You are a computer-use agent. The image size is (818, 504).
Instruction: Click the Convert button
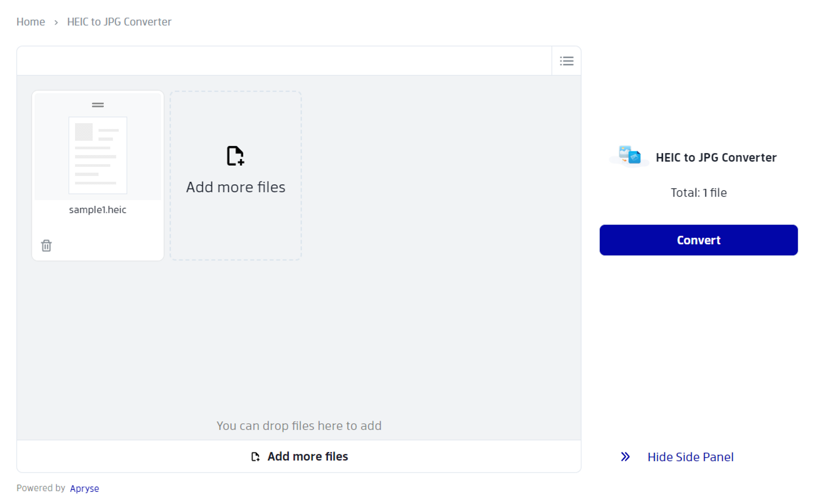[x=698, y=240]
